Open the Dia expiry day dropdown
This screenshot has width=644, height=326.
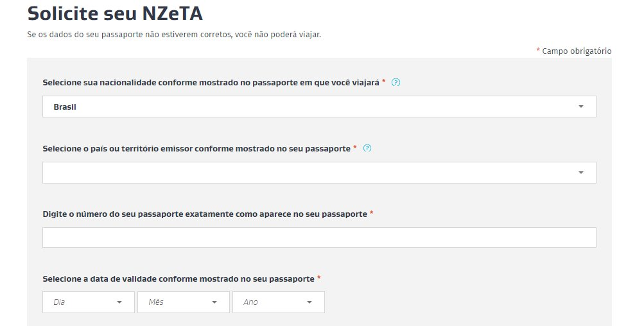89,302
